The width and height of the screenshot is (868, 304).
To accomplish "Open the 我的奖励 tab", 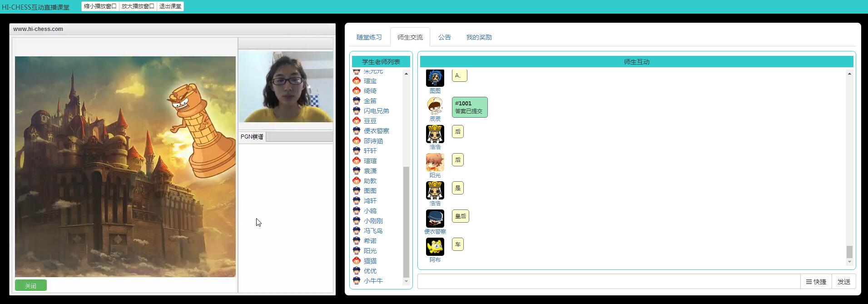I will click(479, 37).
